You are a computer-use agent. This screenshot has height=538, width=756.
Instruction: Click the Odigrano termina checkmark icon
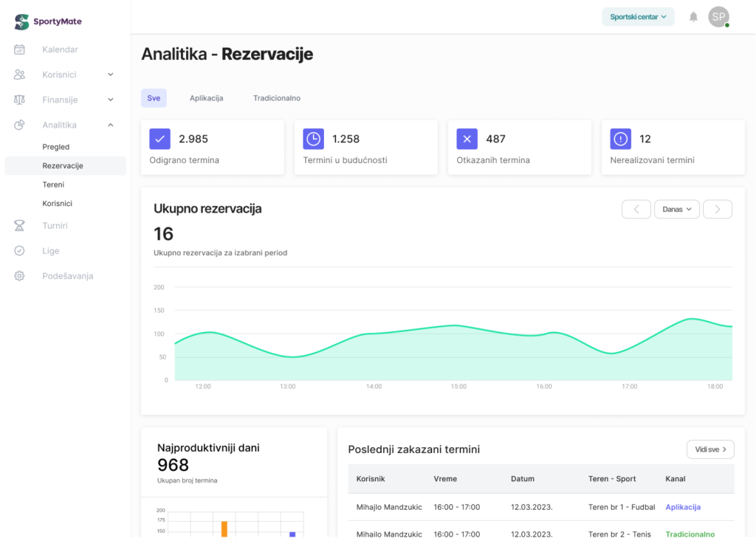[x=159, y=139]
